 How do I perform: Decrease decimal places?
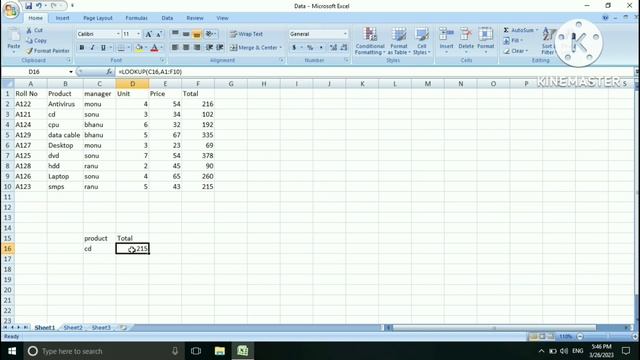tap(344, 48)
